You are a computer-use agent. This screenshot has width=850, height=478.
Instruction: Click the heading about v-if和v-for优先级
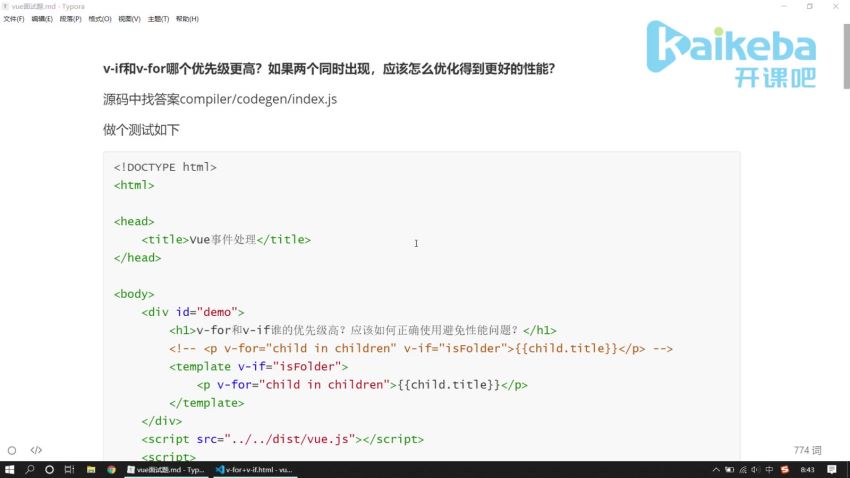[329, 69]
